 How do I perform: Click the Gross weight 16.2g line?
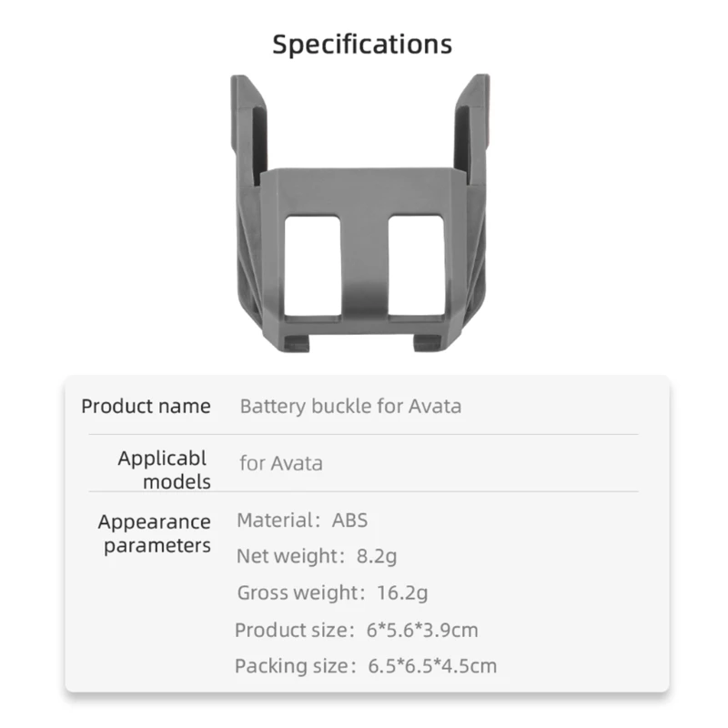332,593
